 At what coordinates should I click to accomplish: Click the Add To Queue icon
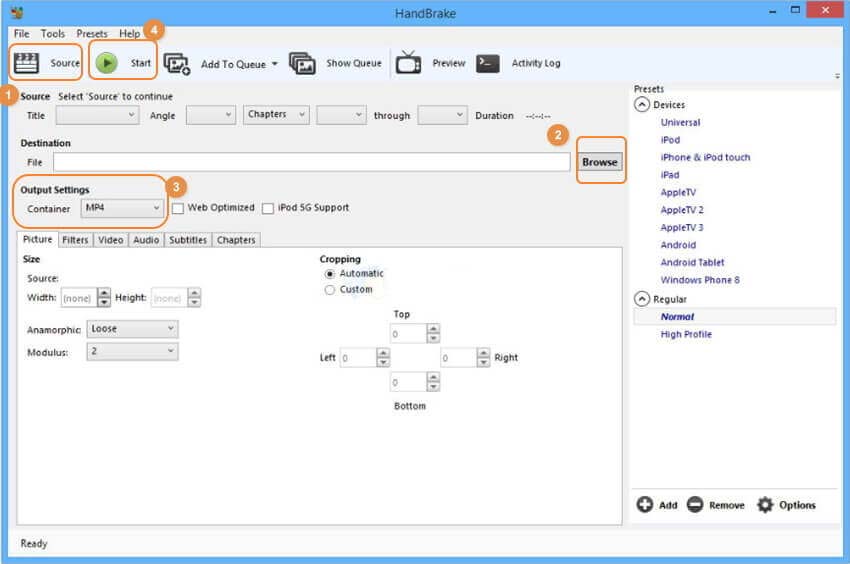[x=177, y=64]
